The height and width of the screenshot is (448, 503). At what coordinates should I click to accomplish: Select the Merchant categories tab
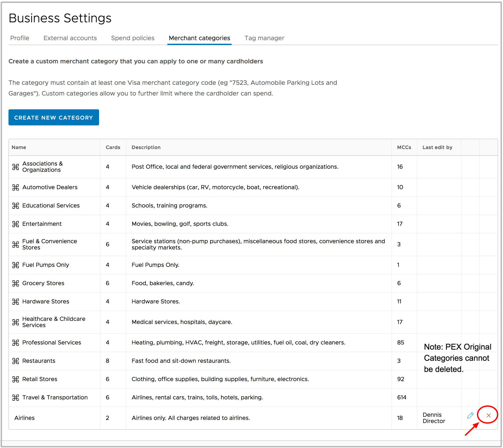199,38
